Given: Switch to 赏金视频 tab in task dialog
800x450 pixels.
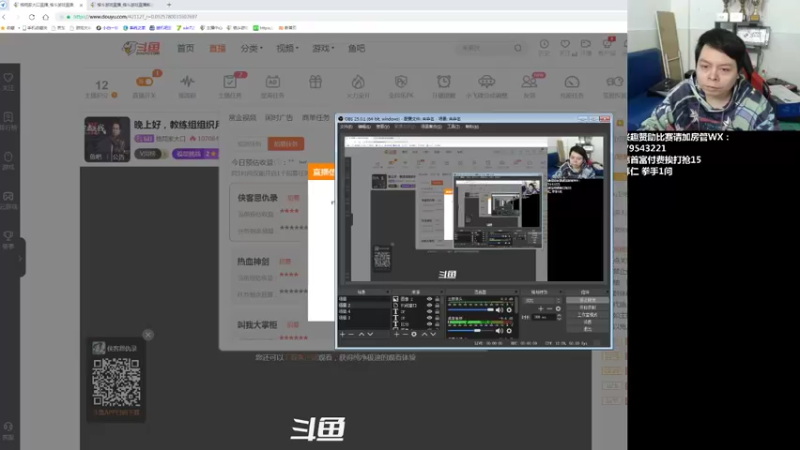Looking at the screenshot, I should [242, 118].
